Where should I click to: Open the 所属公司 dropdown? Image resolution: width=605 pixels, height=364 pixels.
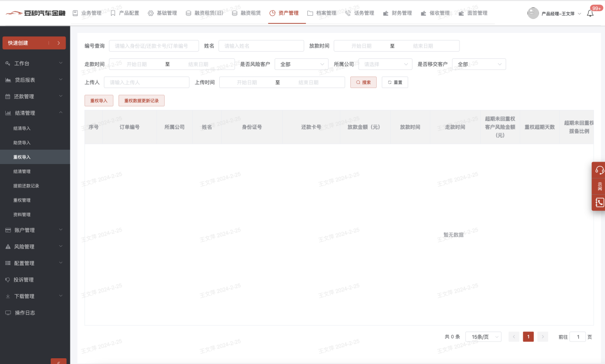pos(385,64)
